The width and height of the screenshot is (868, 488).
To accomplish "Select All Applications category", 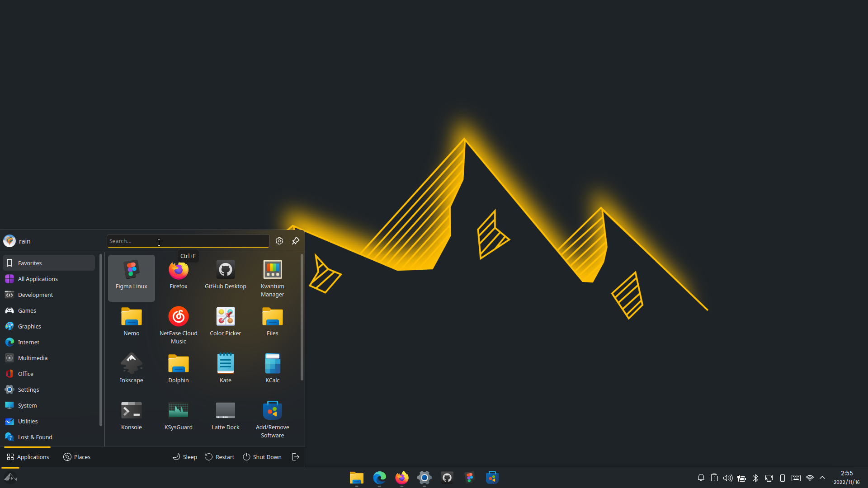I will [49, 279].
